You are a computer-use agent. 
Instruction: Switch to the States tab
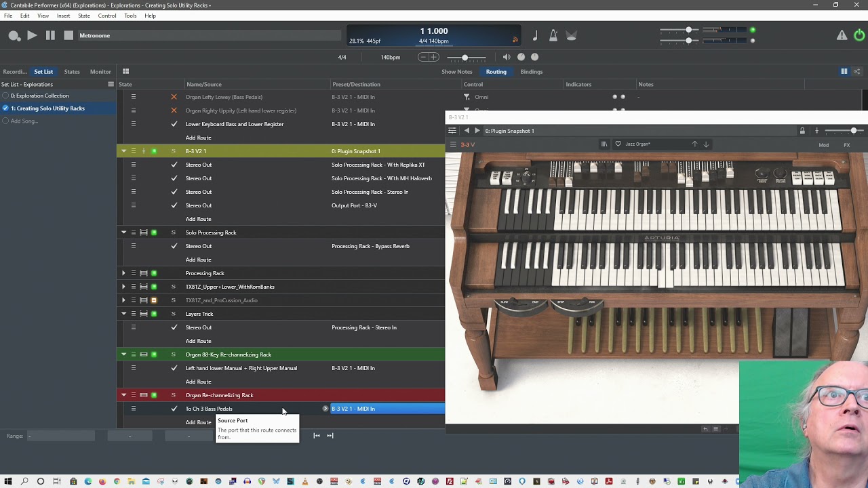72,71
